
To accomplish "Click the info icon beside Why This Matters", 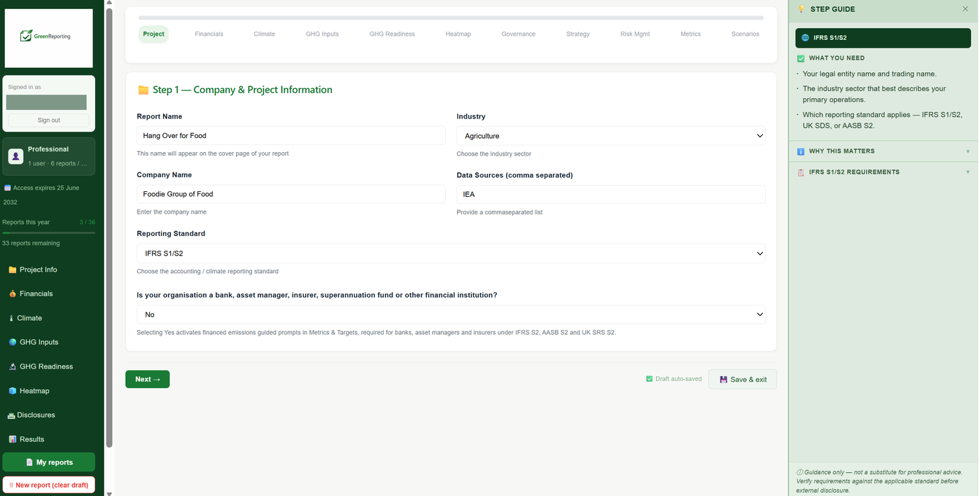I will pyautogui.click(x=801, y=151).
